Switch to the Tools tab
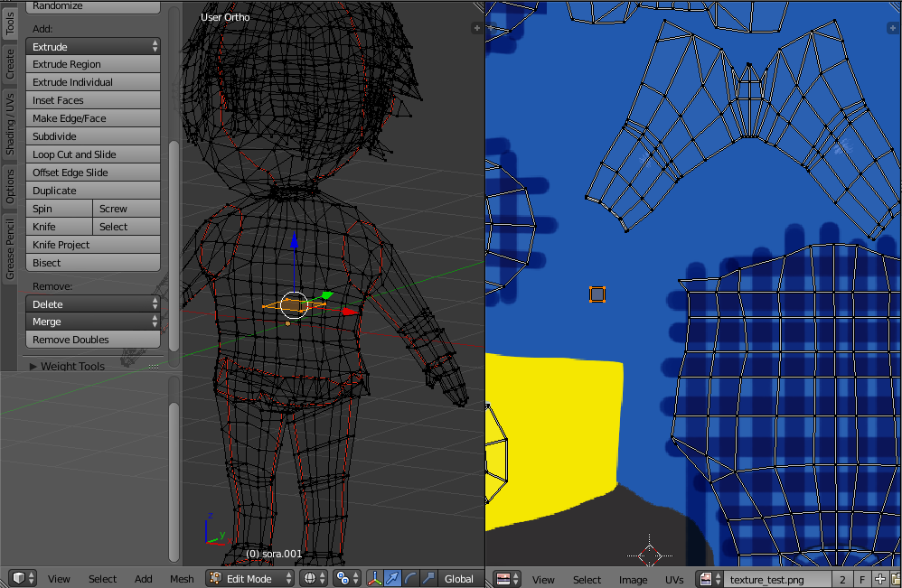This screenshot has height=588, width=902. (x=10, y=22)
